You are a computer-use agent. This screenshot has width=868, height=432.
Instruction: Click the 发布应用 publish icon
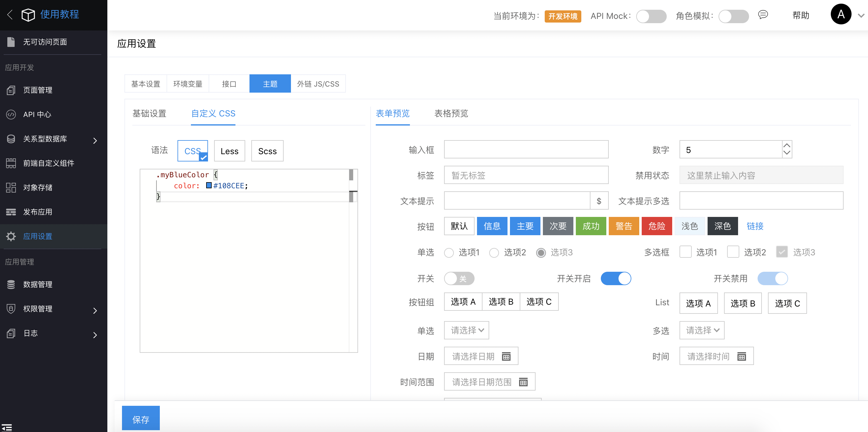click(11, 212)
